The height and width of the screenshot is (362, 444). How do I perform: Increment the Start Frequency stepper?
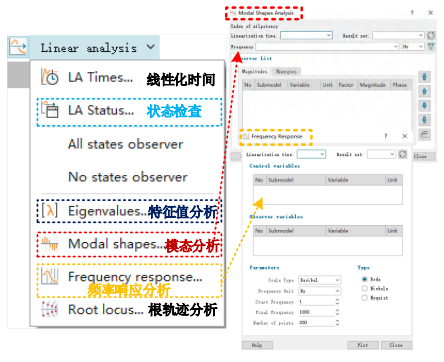tap(337, 300)
